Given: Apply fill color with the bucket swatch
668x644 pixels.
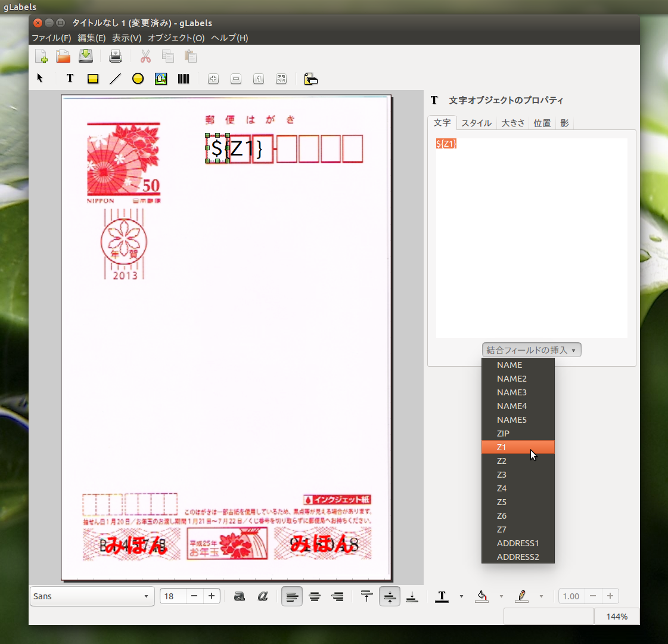Looking at the screenshot, I should (482, 596).
